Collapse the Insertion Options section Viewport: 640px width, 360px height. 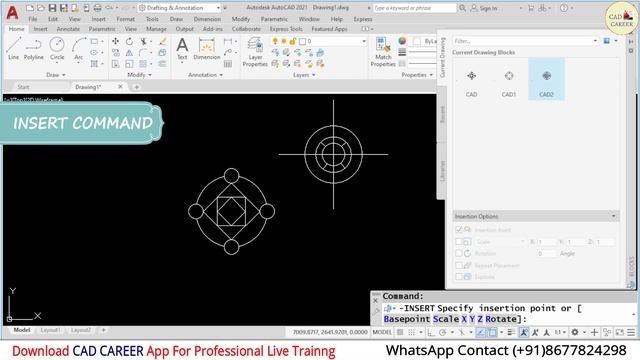tap(613, 216)
